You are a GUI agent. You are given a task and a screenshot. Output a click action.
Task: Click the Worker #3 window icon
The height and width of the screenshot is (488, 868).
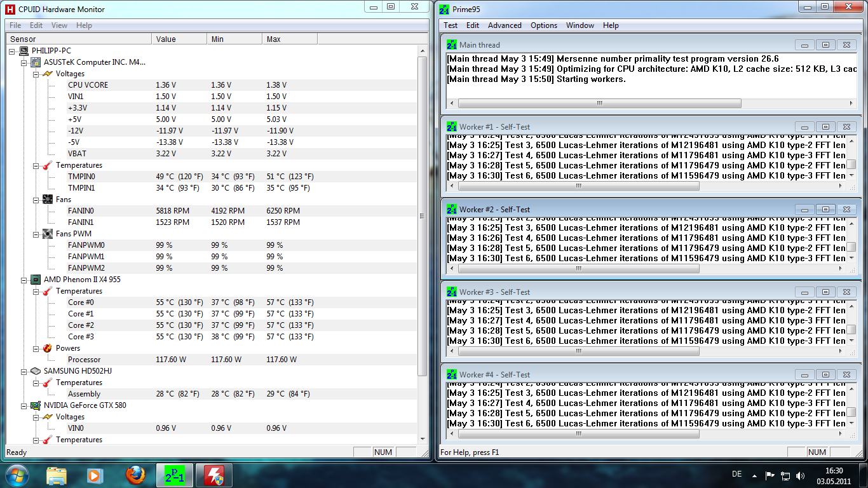tap(452, 292)
